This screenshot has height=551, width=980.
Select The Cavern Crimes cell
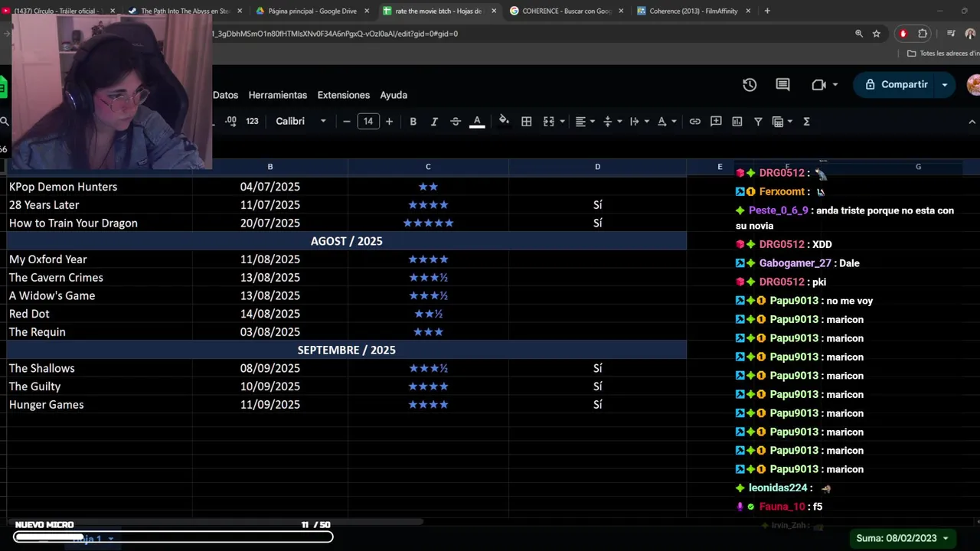point(100,278)
